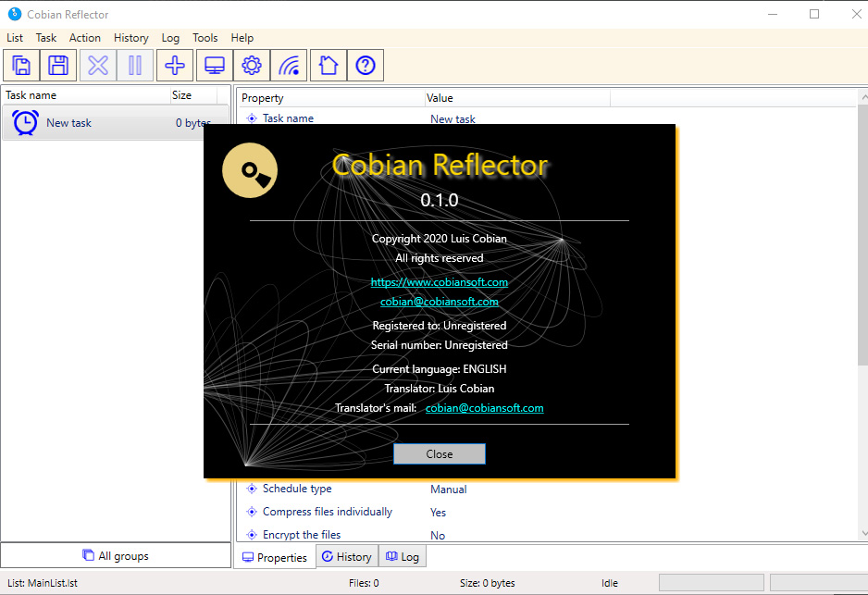Open the Help menu
The width and height of the screenshot is (868, 595).
coord(242,38)
